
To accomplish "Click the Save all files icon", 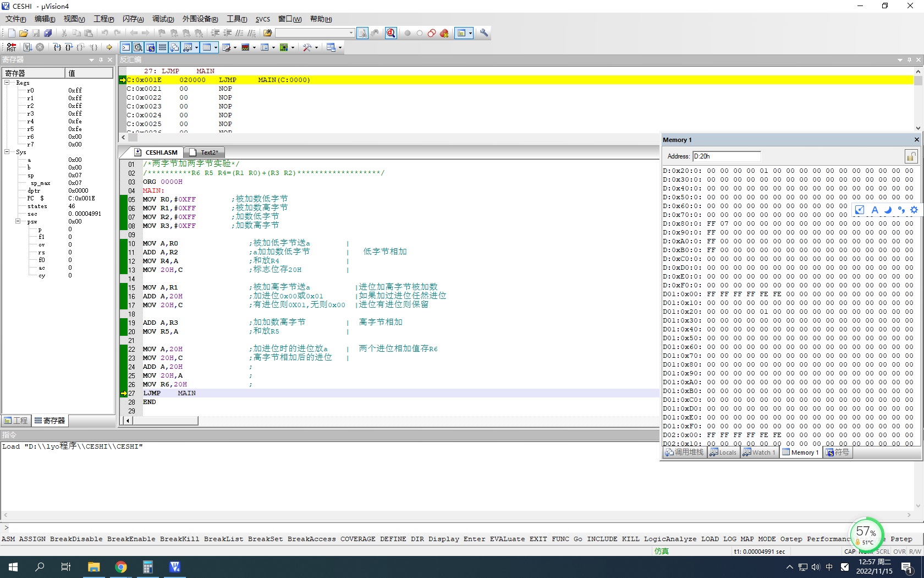I will coord(48,33).
